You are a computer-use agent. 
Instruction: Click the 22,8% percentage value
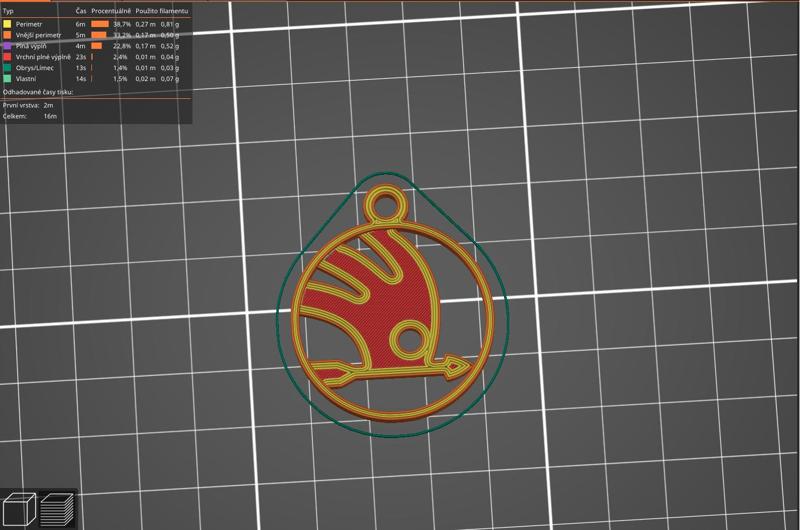point(122,46)
